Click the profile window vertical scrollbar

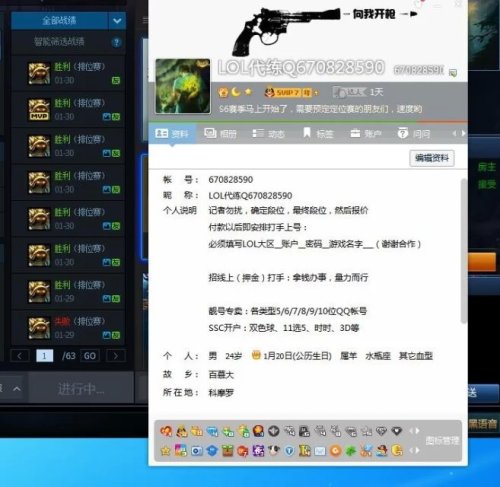click(464, 251)
